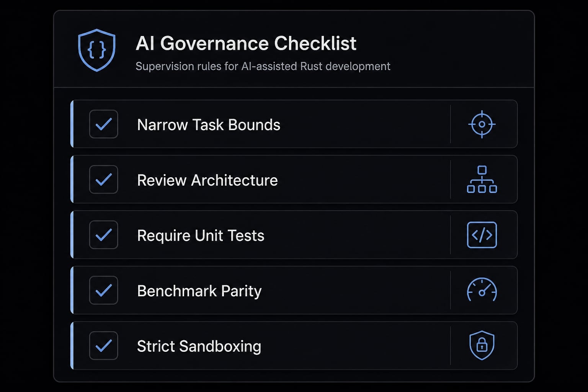
Task: Toggle the Benchmark Parity checkbox
Action: (104, 290)
